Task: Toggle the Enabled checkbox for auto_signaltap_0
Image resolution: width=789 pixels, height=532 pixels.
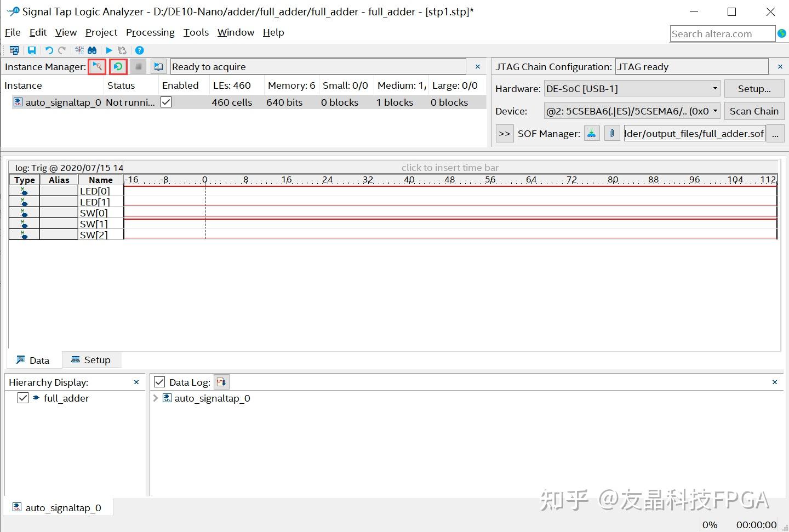Action: tap(165, 102)
